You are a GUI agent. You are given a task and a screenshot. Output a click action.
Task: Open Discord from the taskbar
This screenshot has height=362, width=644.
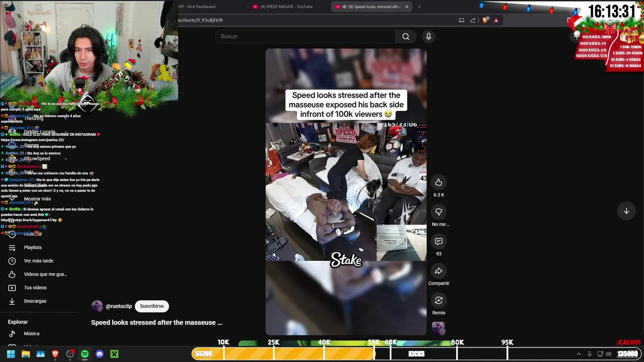click(x=100, y=354)
